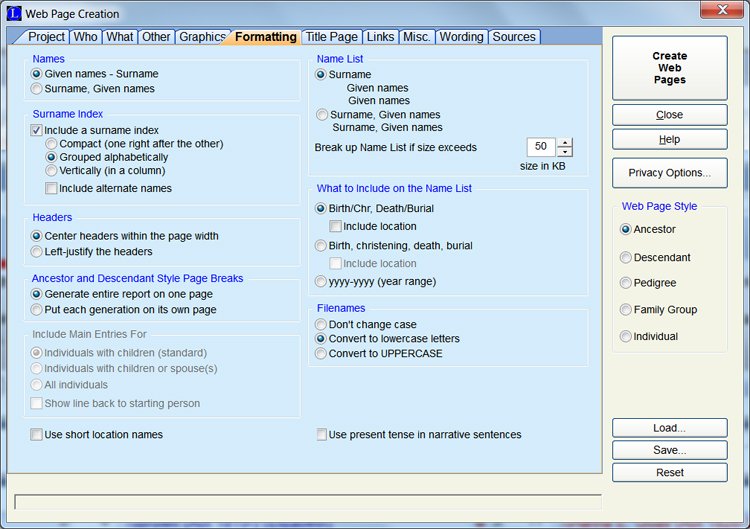Click Load... to load saved settings

point(670,428)
